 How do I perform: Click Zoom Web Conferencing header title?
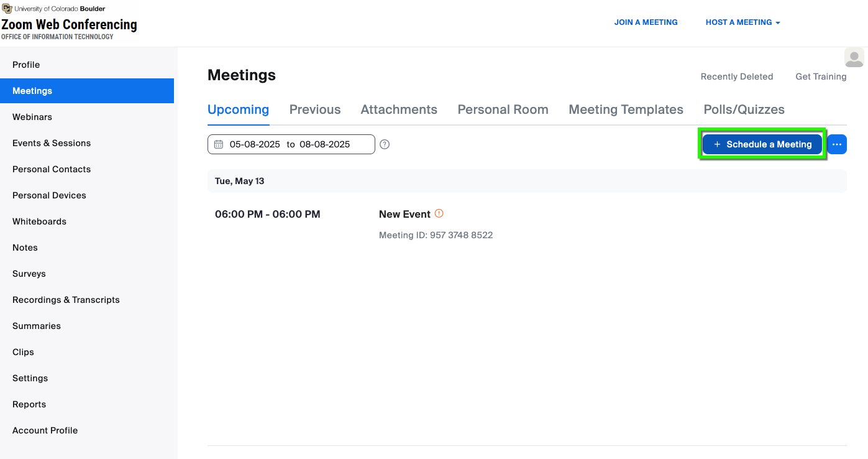(69, 25)
